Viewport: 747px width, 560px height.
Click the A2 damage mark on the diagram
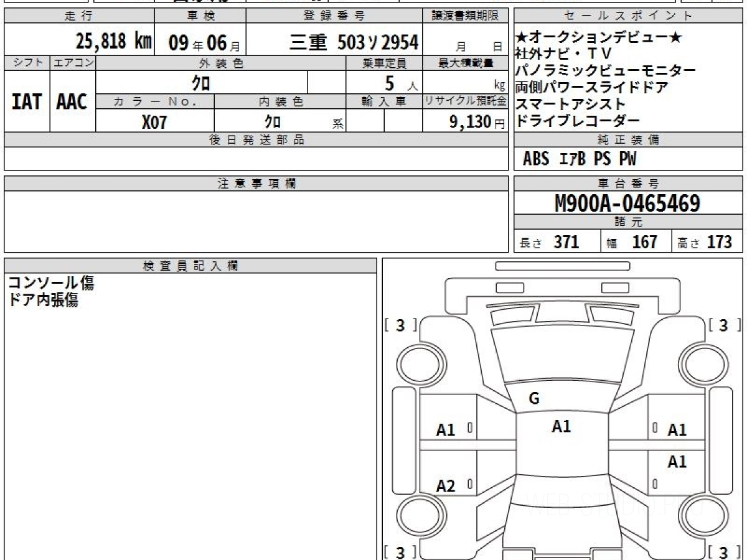tap(446, 486)
